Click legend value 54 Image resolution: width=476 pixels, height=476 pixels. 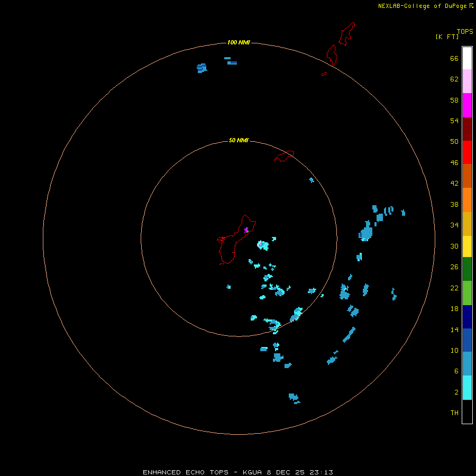(x=454, y=121)
